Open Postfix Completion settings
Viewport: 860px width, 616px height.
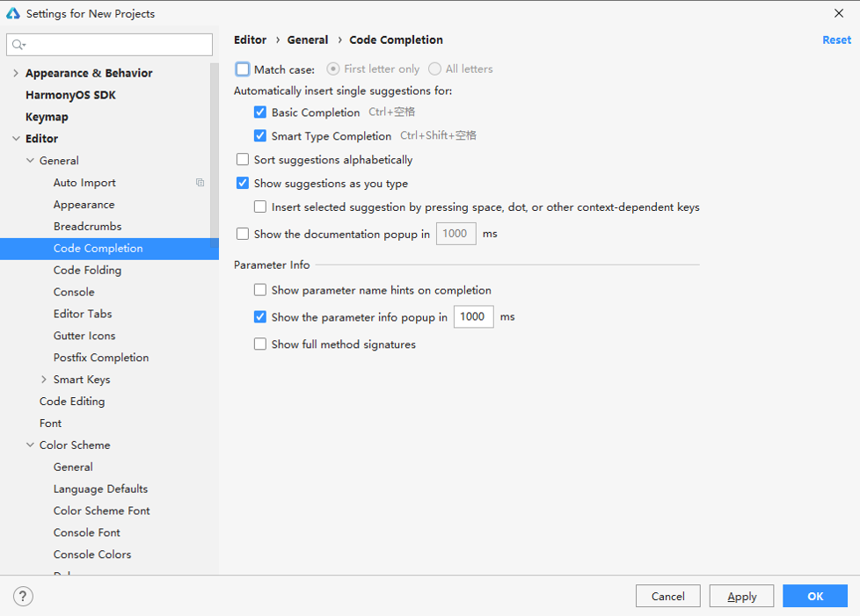click(101, 358)
